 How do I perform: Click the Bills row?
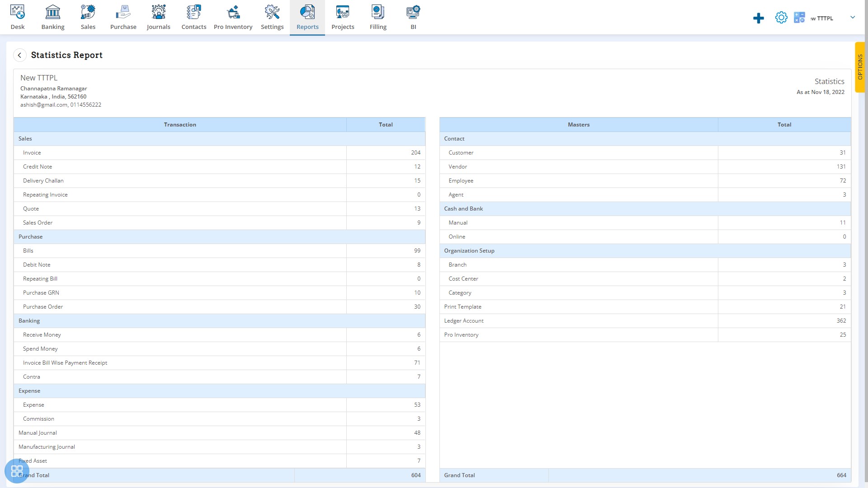click(x=219, y=251)
